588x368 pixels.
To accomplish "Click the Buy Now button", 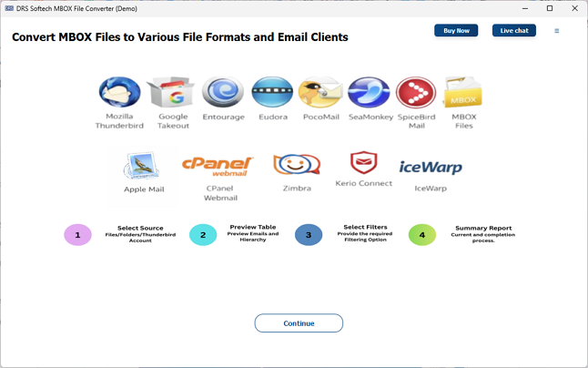I will (x=456, y=31).
